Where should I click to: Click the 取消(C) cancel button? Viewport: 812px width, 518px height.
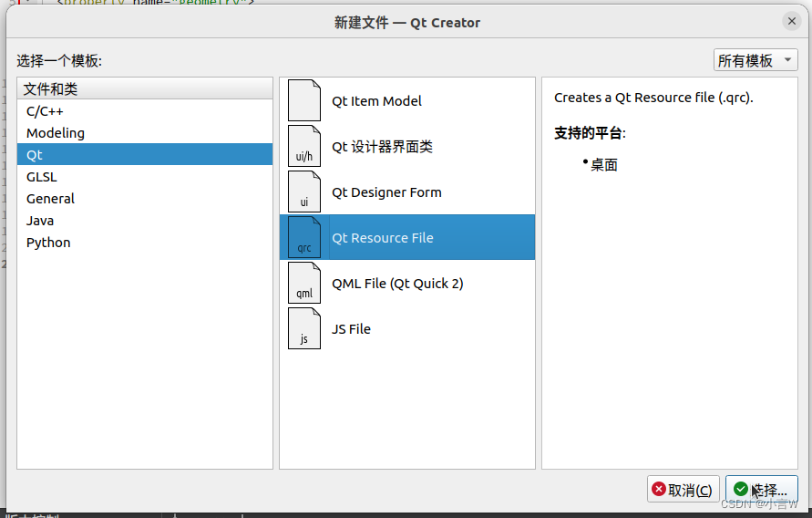tap(684, 489)
